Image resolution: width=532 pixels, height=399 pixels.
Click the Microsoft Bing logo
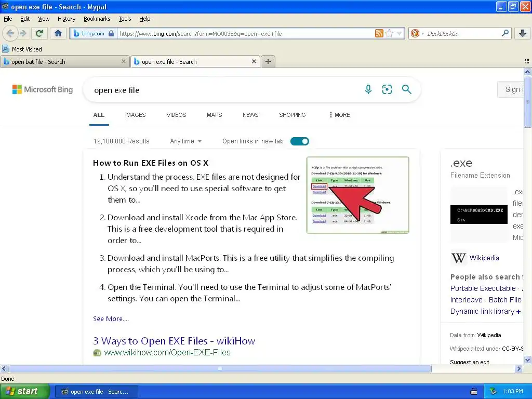43,89
